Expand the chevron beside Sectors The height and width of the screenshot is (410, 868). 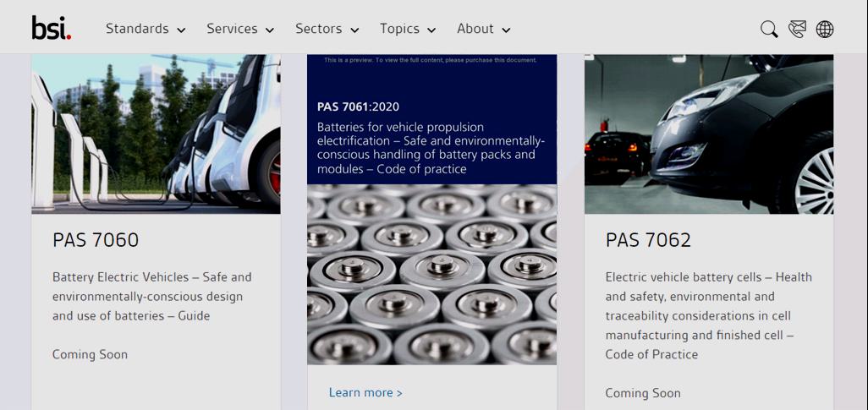354,30
